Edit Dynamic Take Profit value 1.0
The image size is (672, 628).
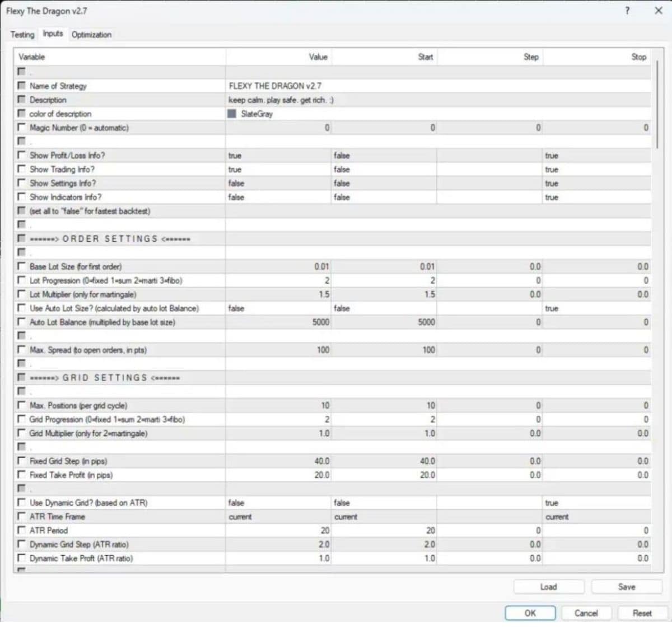click(278, 558)
